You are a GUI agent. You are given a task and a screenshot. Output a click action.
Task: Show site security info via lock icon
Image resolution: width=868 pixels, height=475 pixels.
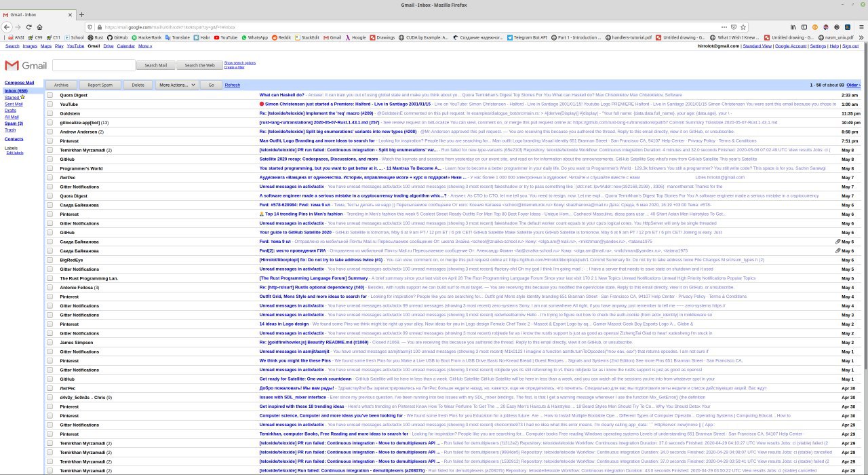pos(99,26)
